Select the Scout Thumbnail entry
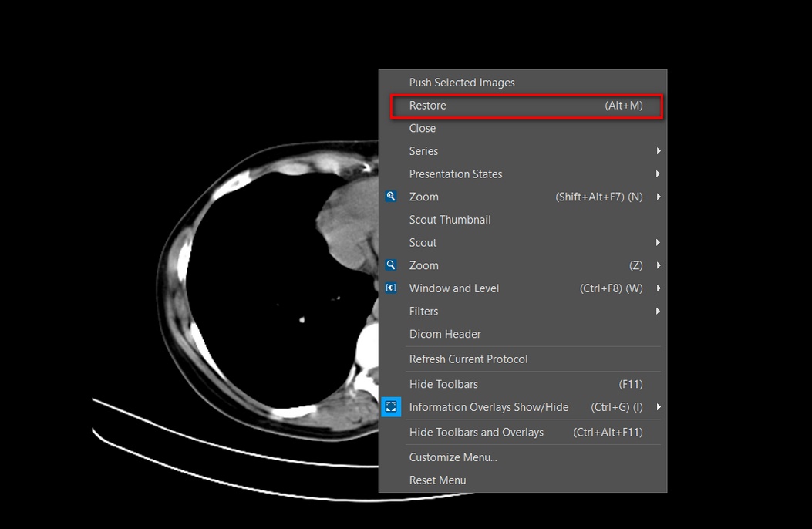This screenshot has width=812, height=529. click(450, 220)
